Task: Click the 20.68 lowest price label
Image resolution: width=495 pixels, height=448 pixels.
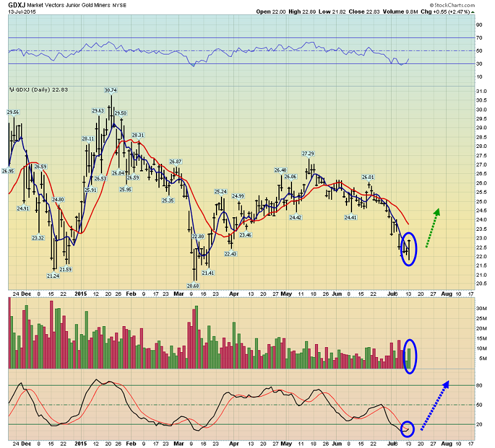Action: (193, 286)
